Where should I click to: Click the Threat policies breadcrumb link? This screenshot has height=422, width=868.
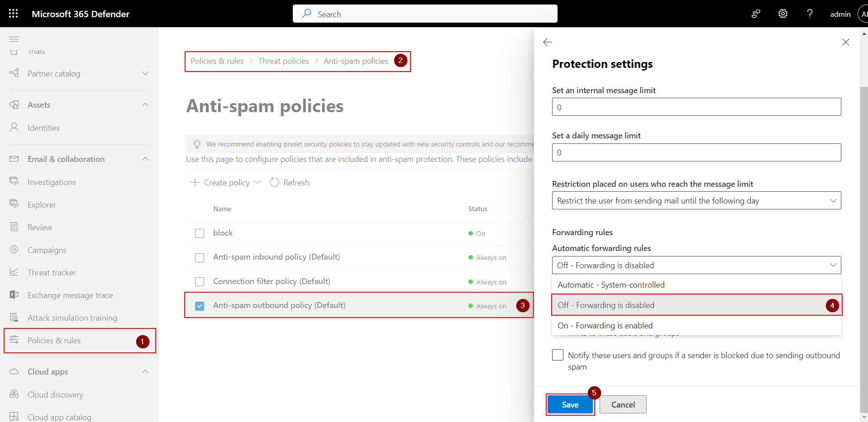[x=283, y=61]
